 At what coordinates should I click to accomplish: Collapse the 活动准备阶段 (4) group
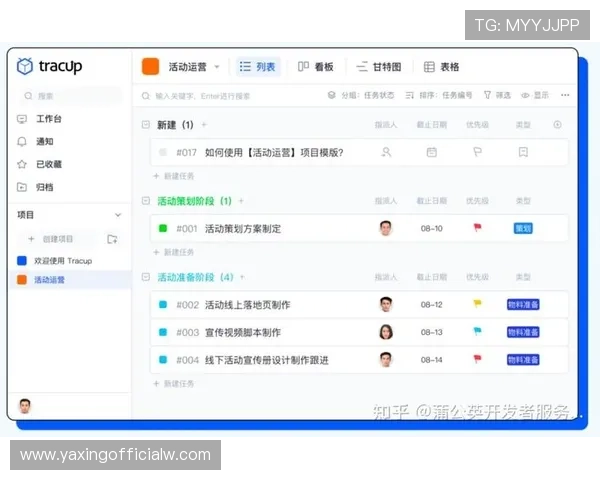146,277
